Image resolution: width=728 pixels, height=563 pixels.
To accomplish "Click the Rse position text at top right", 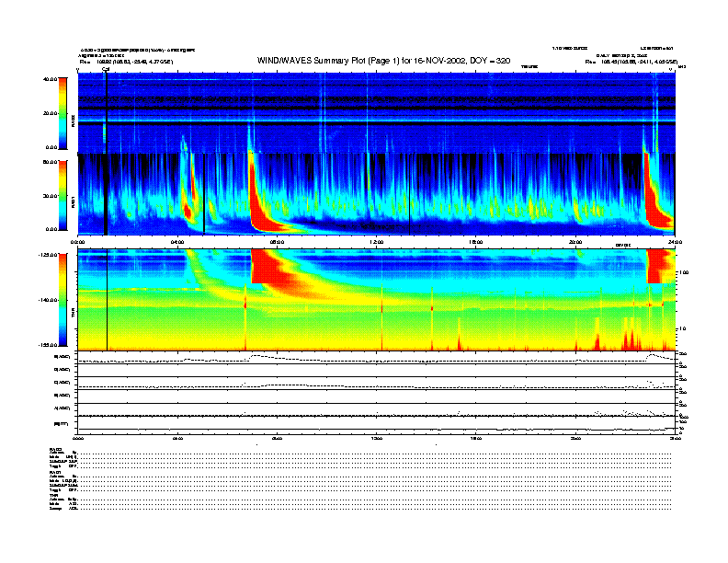I will point(631,62).
